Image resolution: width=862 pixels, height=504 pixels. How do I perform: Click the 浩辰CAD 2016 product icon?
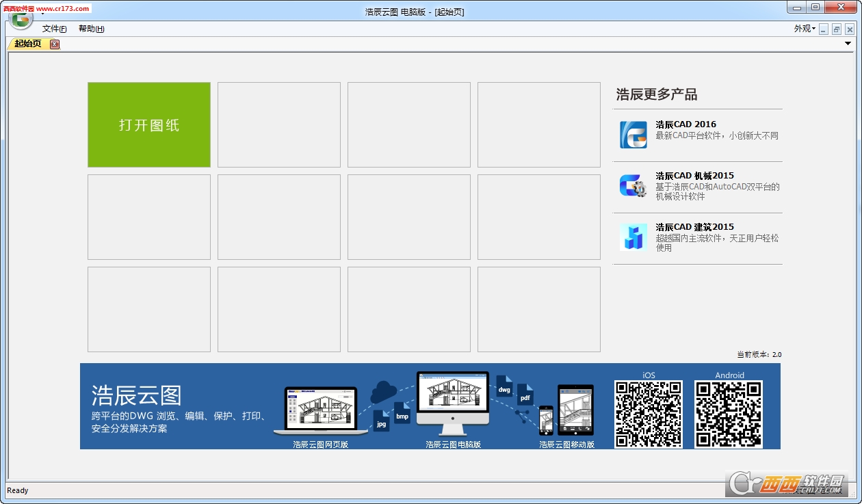tap(633, 135)
